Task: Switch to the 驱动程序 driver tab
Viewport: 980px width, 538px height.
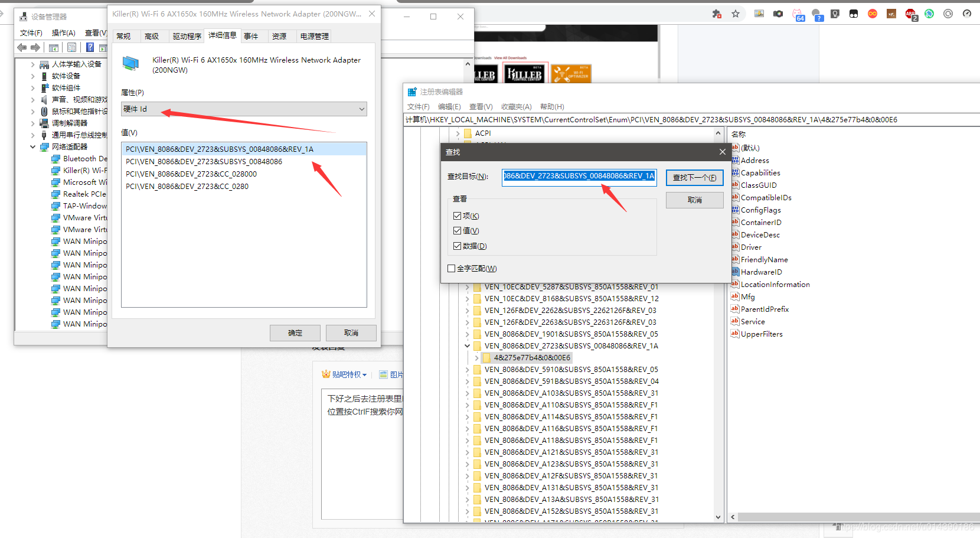Action: 187,36
